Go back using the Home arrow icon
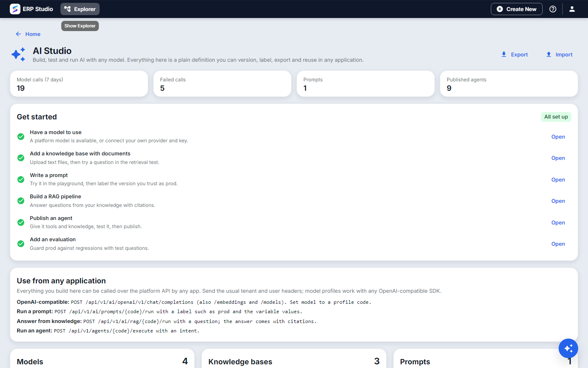Screen dimensions: 588x368 click(18, 34)
